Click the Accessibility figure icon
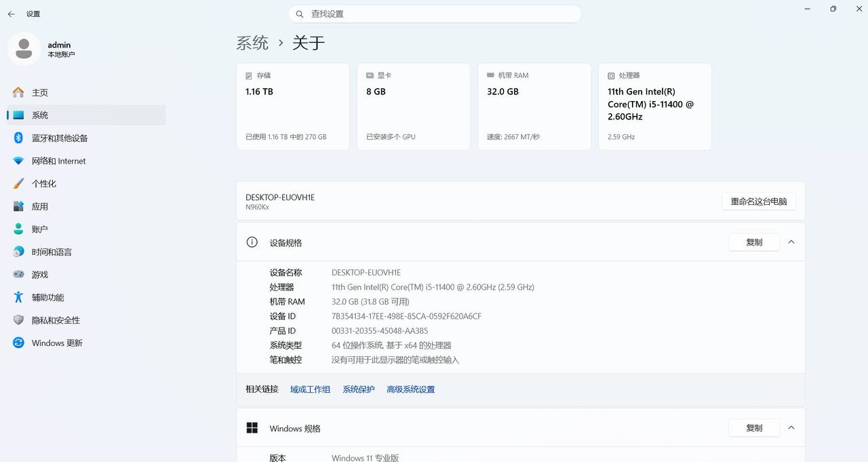 coord(18,297)
